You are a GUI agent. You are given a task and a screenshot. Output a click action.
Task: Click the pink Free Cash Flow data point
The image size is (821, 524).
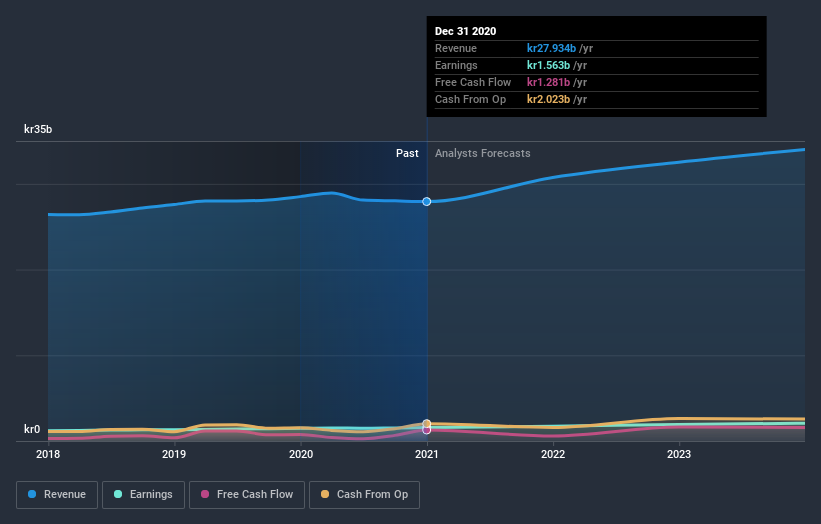pyautogui.click(x=427, y=430)
